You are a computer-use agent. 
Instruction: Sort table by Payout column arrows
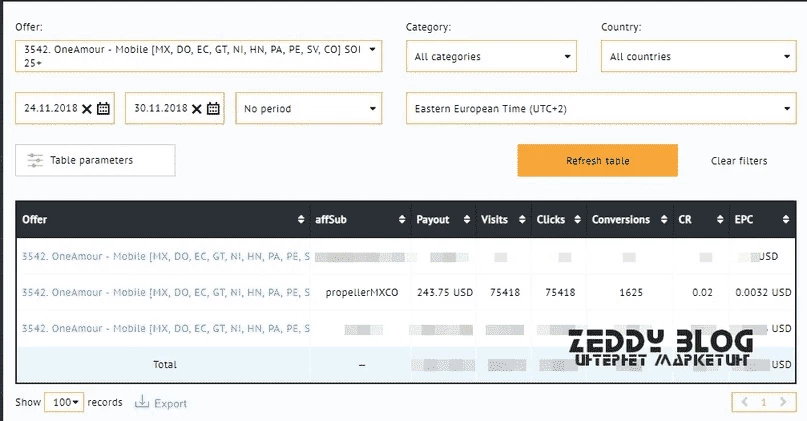tap(467, 219)
